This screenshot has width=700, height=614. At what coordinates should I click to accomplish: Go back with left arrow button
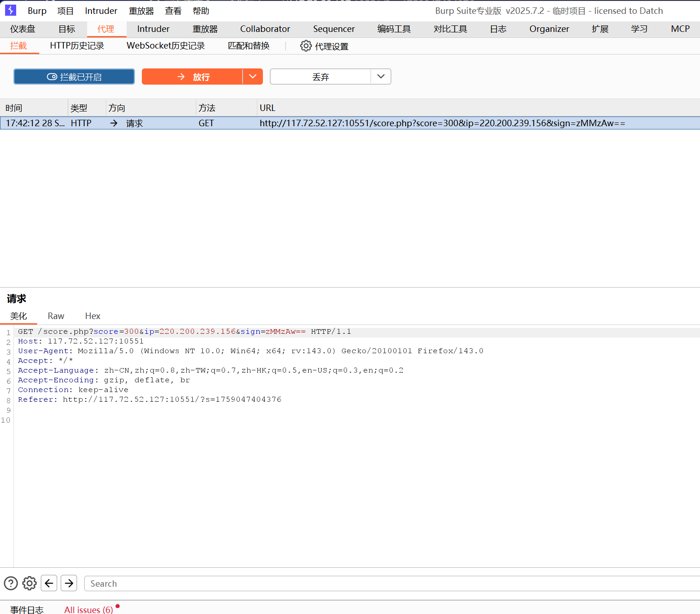[49, 583]
